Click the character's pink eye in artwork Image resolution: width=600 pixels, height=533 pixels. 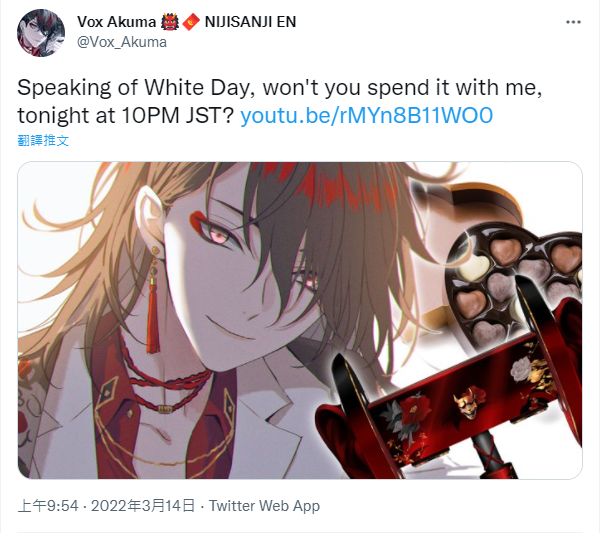(x=218, y=234)
